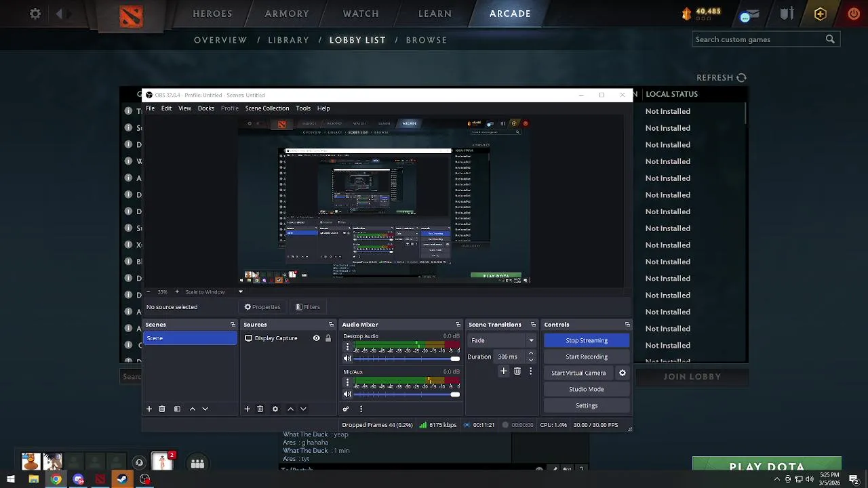The height and width of the screenshot is (488, 868).
Task: Toggle Display Capture lock icon
Action: tap(328, 338)
